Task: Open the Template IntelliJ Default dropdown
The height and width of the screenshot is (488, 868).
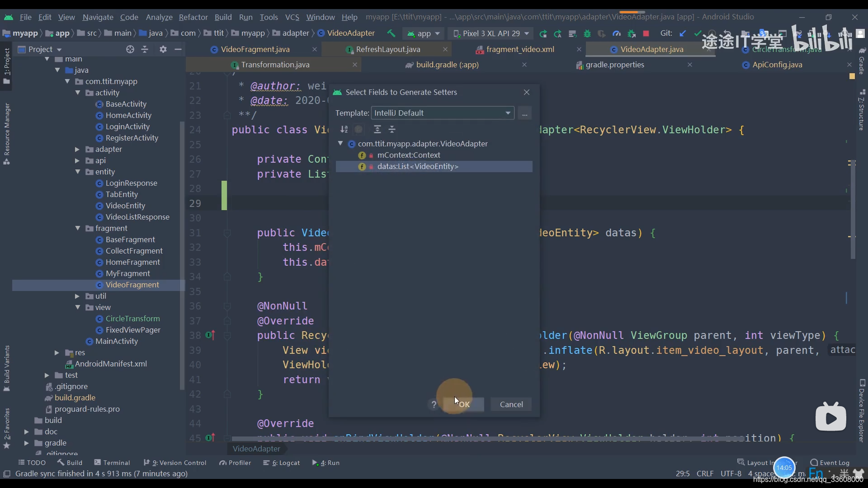Action: (443, 113)
